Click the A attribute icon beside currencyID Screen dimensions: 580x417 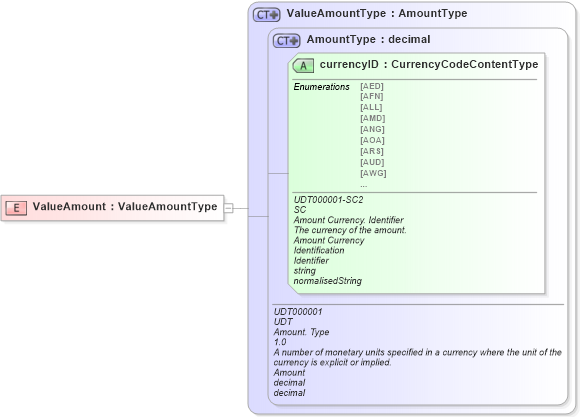click(303, 66)
